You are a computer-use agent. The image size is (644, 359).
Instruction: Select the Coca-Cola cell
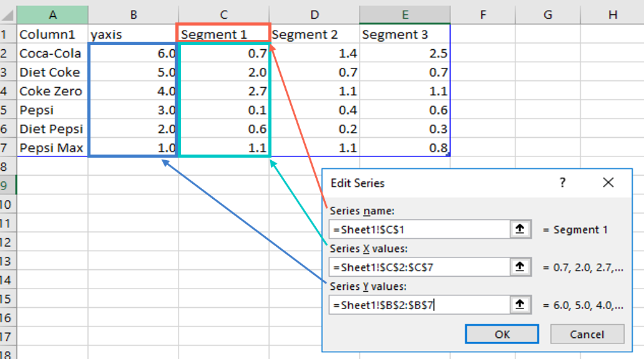52,54
